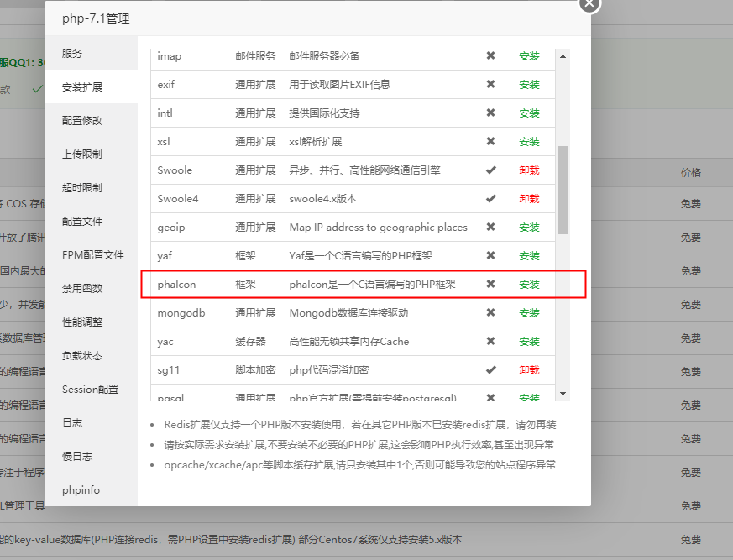Install the mongodb extension
Viewport: 733px width, 560px height.
tap(529, 312)
